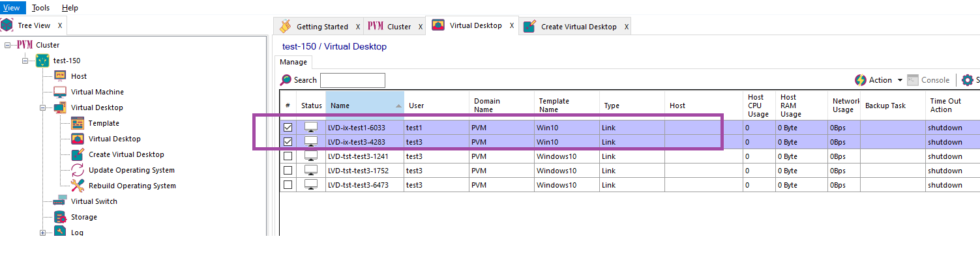980x256 pixels.
Task: Select Virtual Machine in the tree
Action: pyautogui.click(x=97, y=92)
